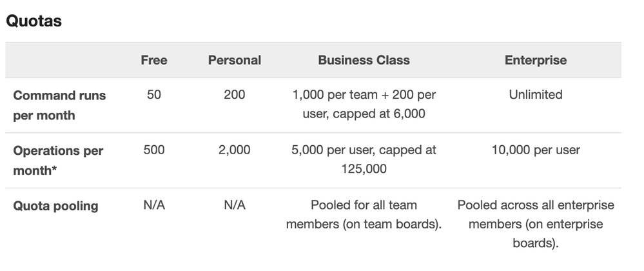Click the 5,000 per user capped cell
The image size is (644, 271).
364,159
